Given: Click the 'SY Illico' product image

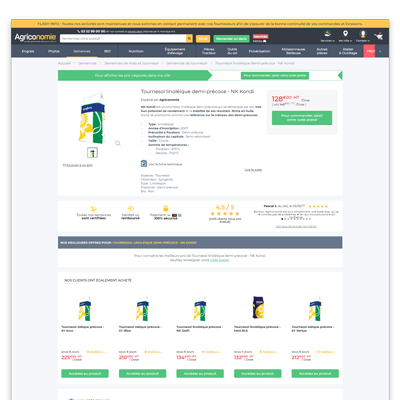Looking at the screenshot, I should pos(142,308).
